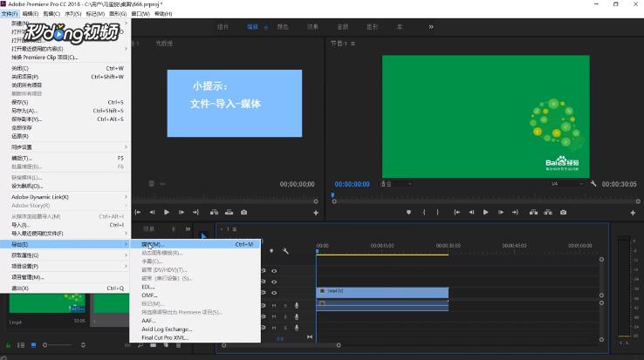Choose 媒体(M)... Ctrl+M export option
The image size is (644, 360).
coord(195,244)
